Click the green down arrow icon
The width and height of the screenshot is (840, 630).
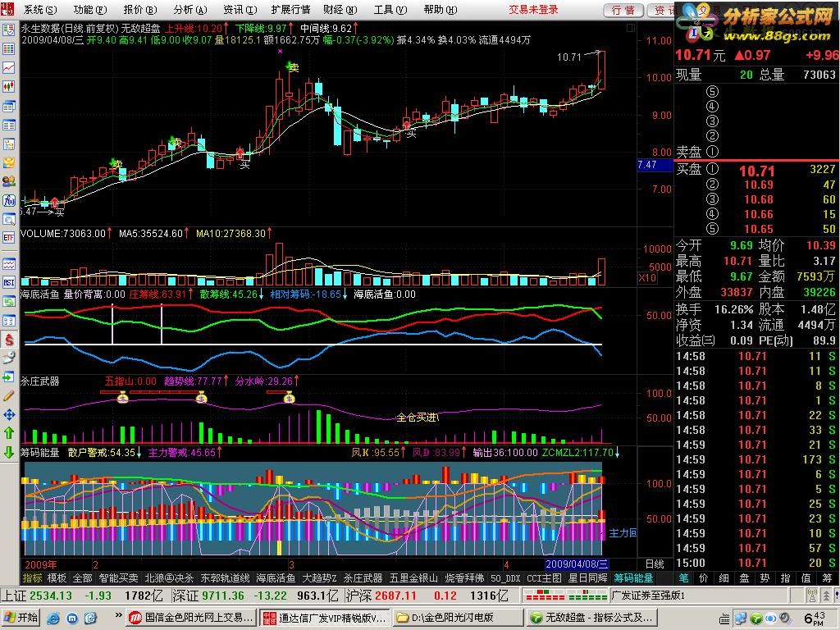click(x=8, y=452)
